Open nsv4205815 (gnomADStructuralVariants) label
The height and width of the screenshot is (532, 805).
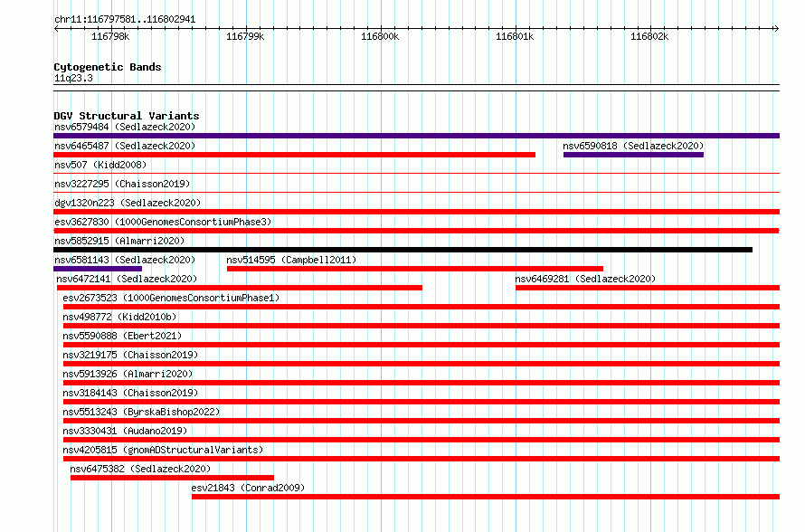pyautogui.click(x=163, y=450)
